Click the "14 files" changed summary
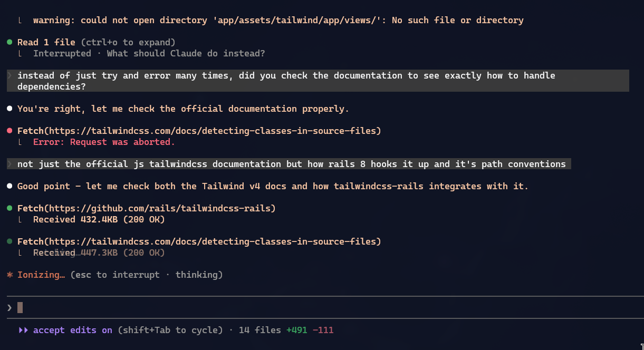Viewport: 644px width, 350px height. pos(259,330)
